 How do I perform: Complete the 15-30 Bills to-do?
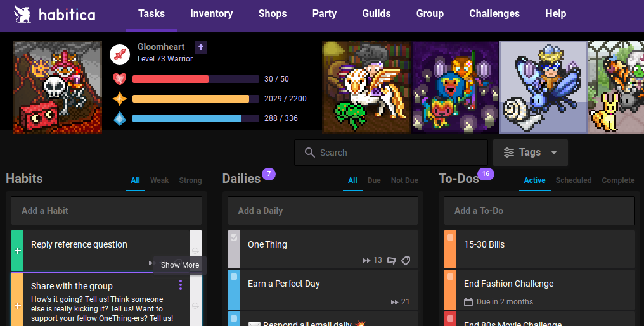coord(450,237)
